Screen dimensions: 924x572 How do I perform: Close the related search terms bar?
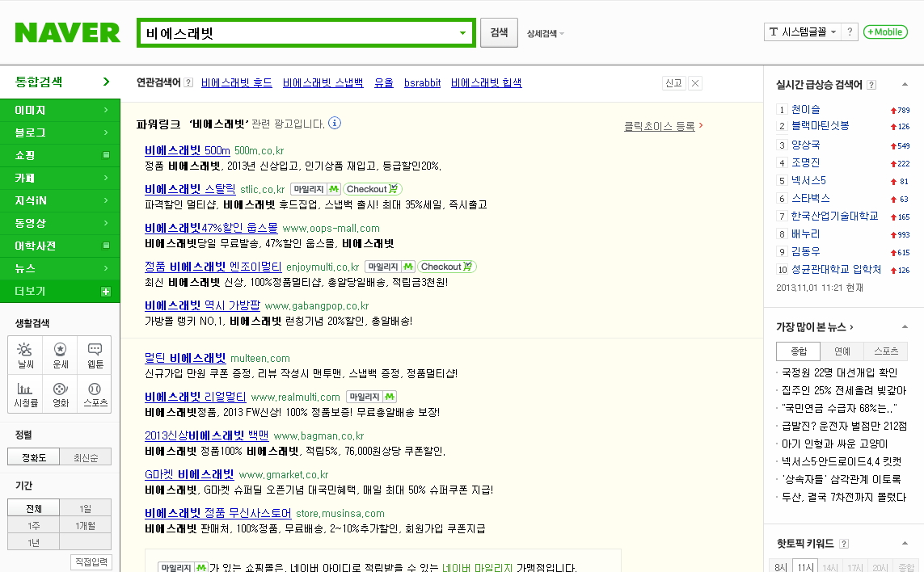pos(695,83)
